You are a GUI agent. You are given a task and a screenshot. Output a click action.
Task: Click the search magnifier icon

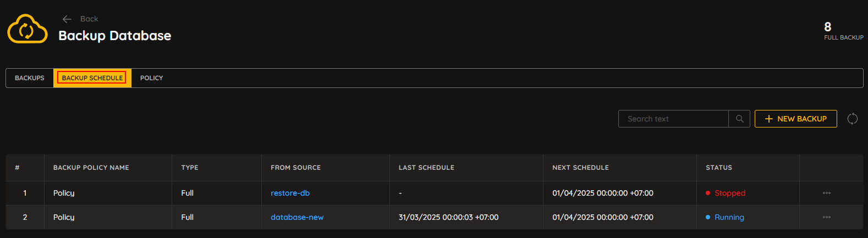point(739,119)
